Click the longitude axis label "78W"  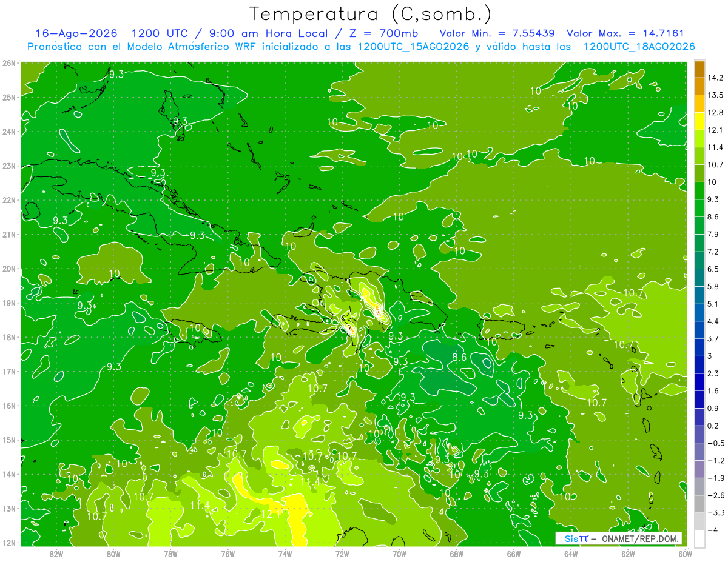tap(170, 554)
